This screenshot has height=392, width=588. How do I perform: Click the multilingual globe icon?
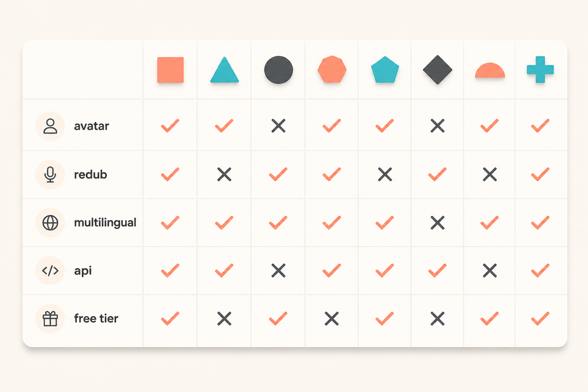coord(50,223)
